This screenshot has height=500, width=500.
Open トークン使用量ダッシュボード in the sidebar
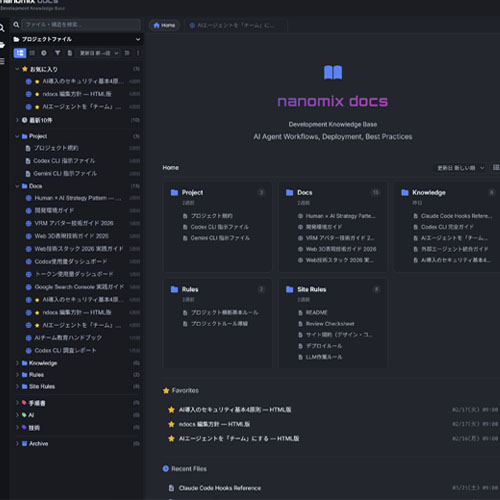74,274
